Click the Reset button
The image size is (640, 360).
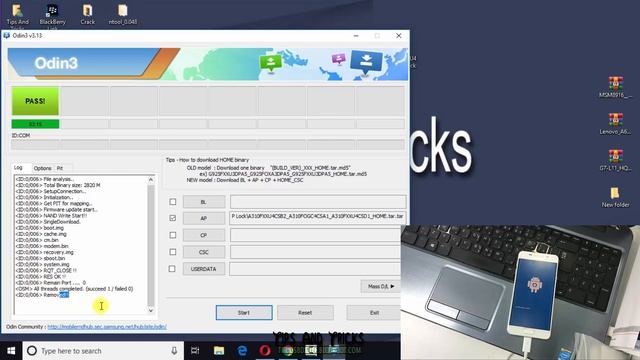pos(305,313)
